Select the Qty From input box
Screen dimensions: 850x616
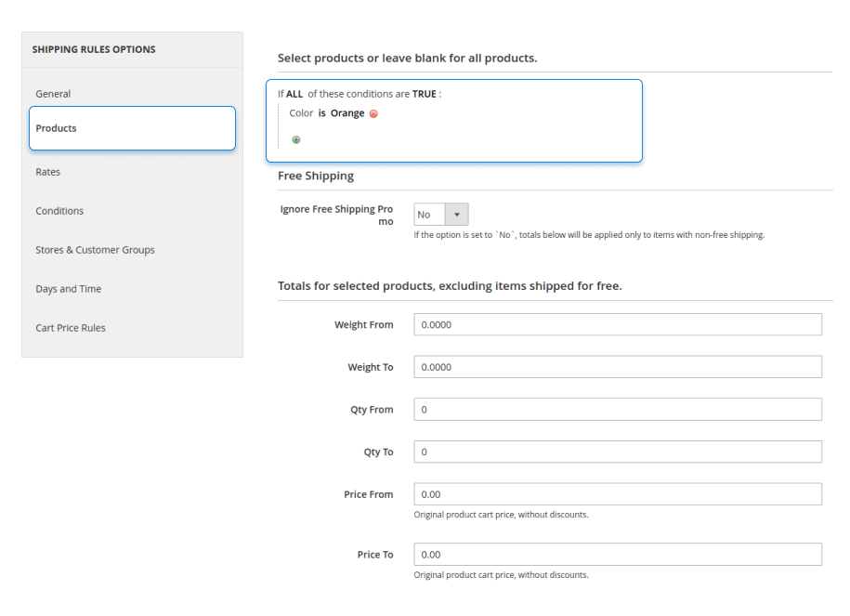tap(618, 410)
